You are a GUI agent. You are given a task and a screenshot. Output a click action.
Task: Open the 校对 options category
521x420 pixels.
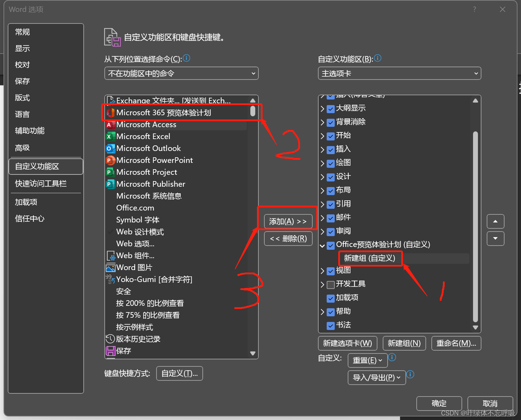coord(46,65)
